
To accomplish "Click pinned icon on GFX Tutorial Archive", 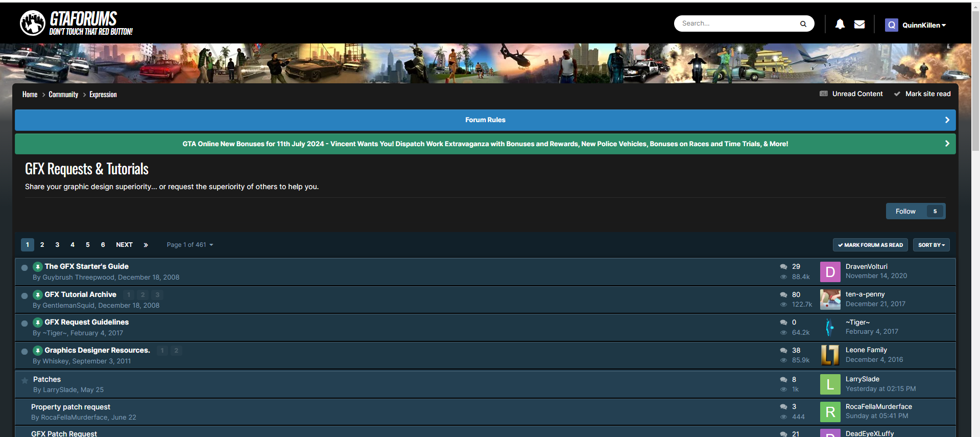I will coord(37,294).
